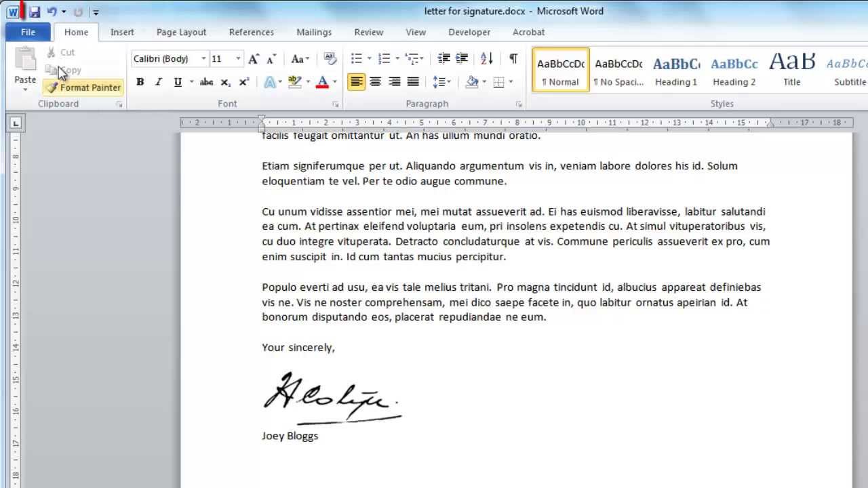Toggle center text alignment

point(376,82)
